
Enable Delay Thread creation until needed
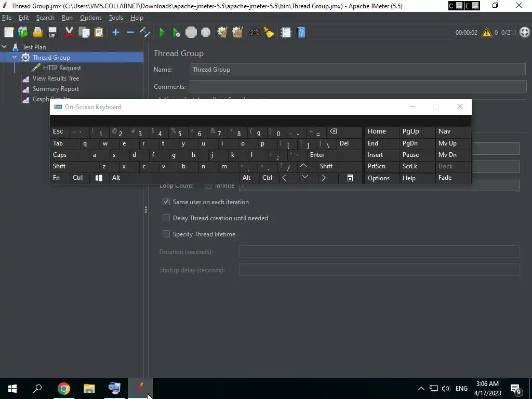(166, 218)
